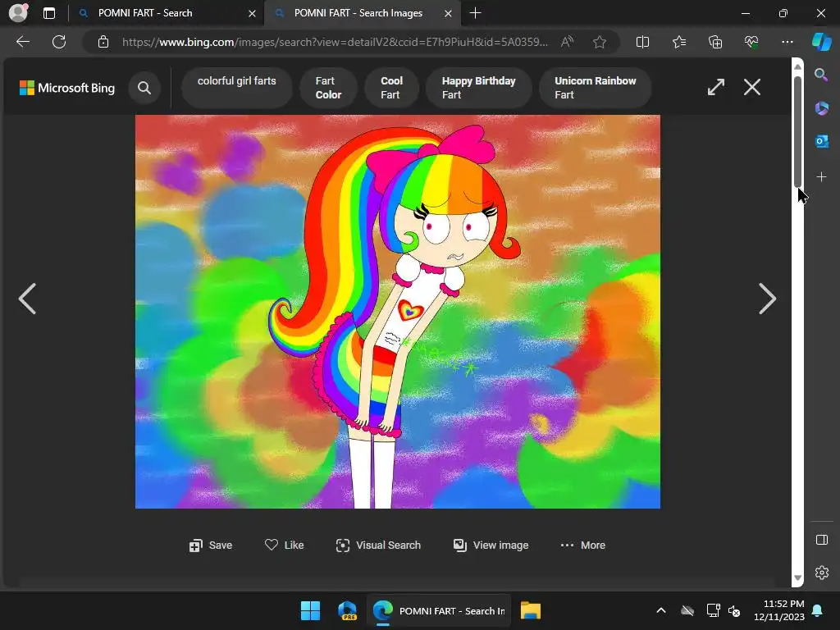The image size is (840, 630).
Task: Open the sidebar Search icon
Action: pos(821,75)
